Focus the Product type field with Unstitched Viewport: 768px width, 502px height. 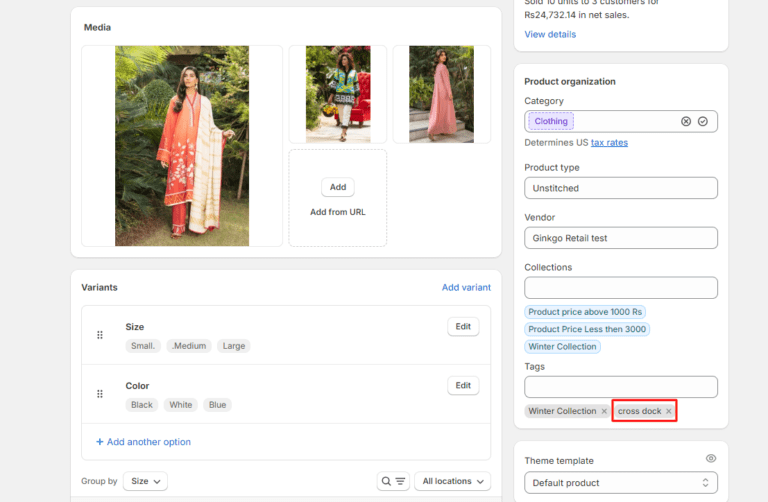(621, 188)
